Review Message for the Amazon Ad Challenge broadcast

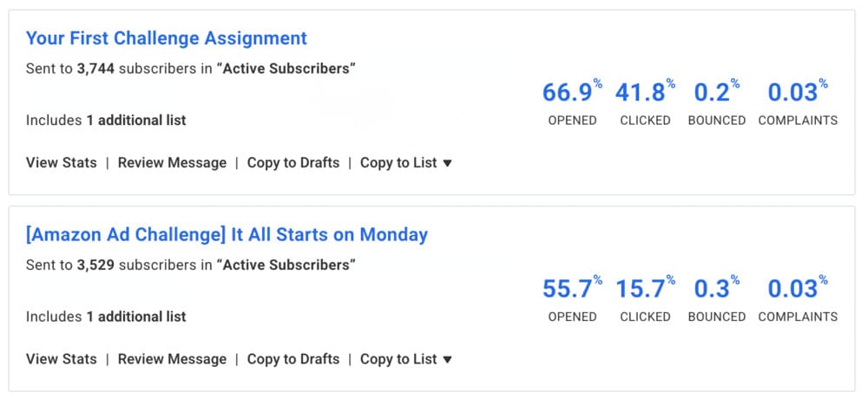(172, 358)
